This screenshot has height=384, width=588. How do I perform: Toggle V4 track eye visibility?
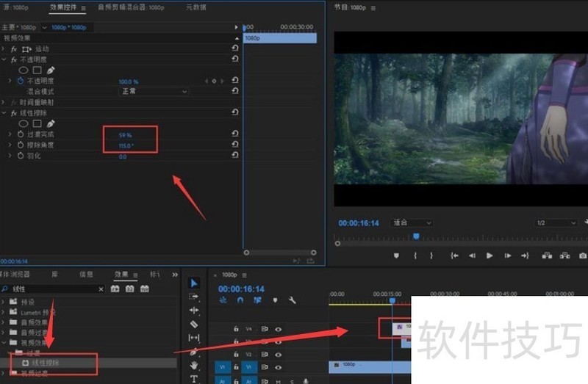[x=278, y=329]
